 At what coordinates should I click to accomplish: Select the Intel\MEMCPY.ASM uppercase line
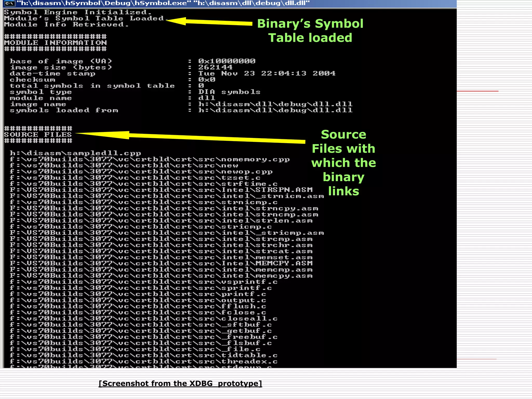pyautogui.click(x=161, y=263)
